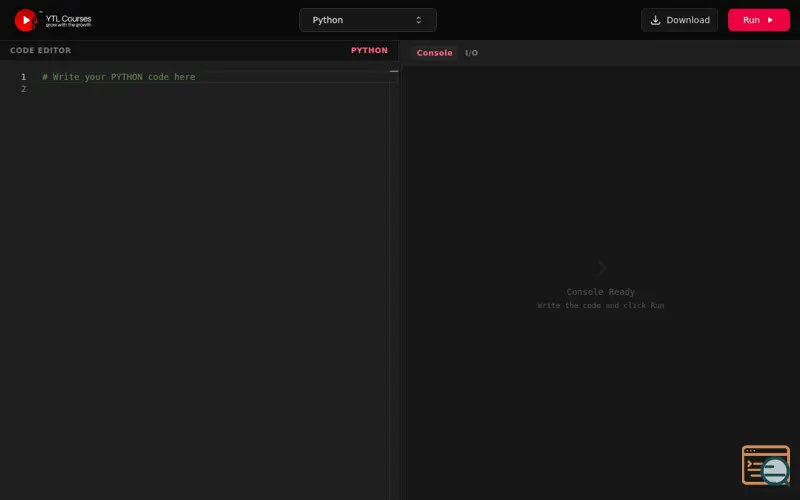Click the editor vertical scrollbar marker
This screenshot has height=500, width=800.
[393, 71]
